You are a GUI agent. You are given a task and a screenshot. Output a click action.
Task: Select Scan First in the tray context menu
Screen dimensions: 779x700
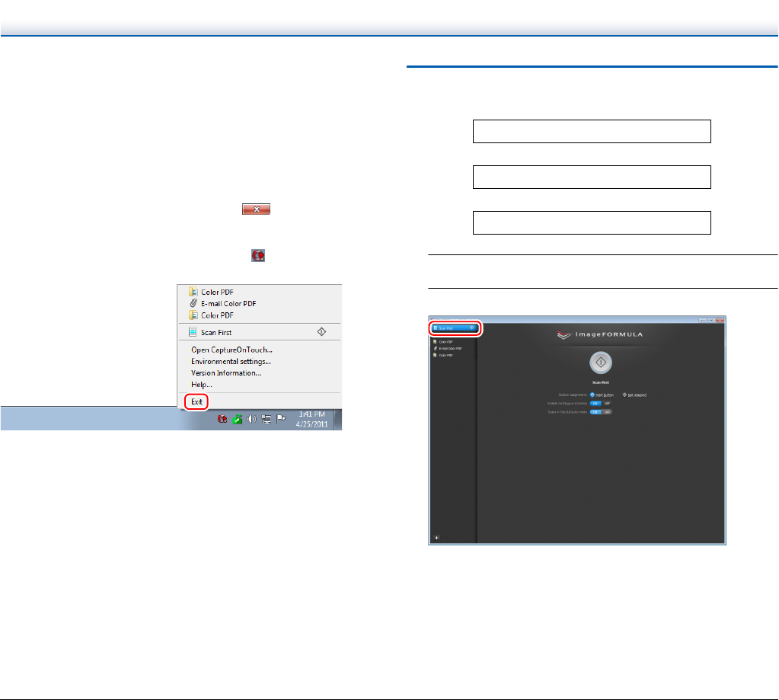click(260, 332)
